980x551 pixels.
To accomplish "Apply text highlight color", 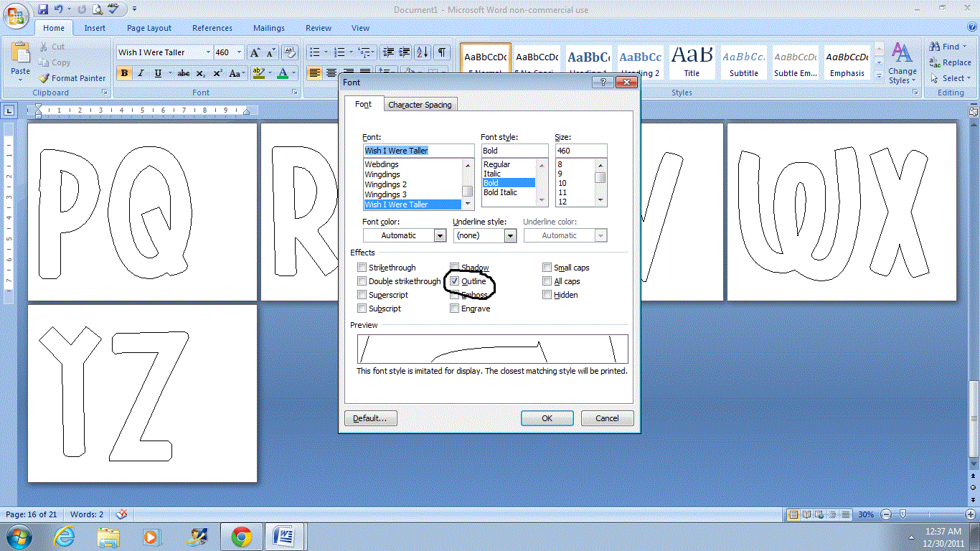I will [x=258, y=73].
